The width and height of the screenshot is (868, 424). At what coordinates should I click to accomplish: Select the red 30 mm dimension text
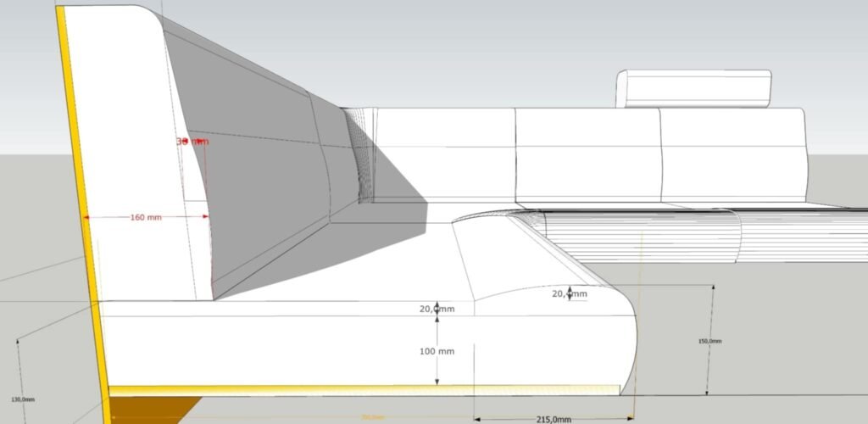(192, 142)
